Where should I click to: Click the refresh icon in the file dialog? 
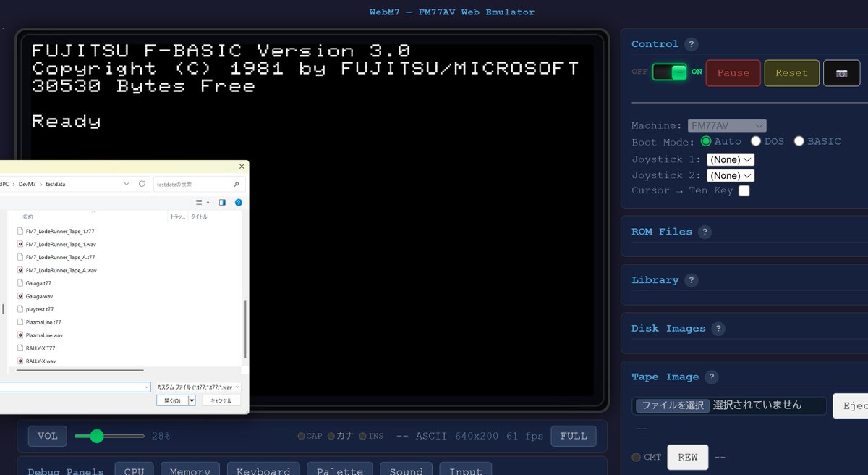pos(142,184)
